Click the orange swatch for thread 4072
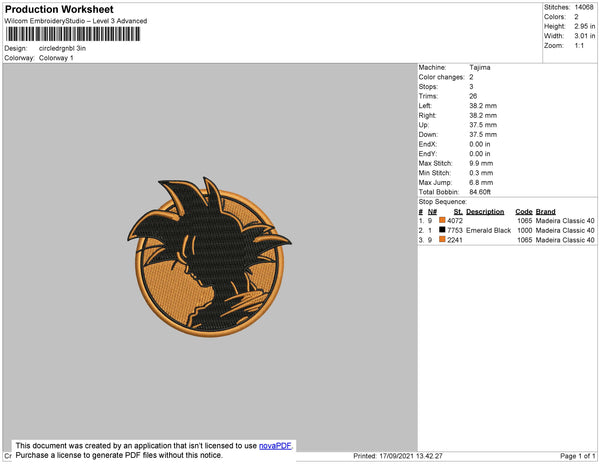Viewport: 600px width, 464px height. point(442,220)
